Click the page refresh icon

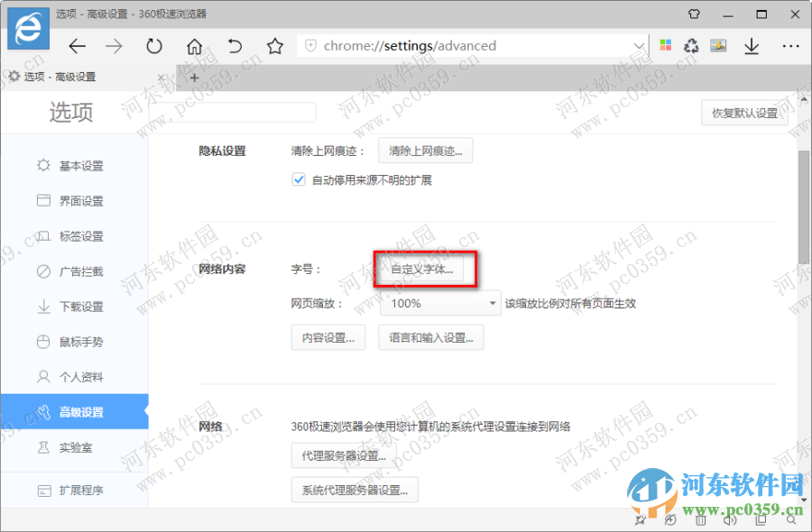click(152, 46)
